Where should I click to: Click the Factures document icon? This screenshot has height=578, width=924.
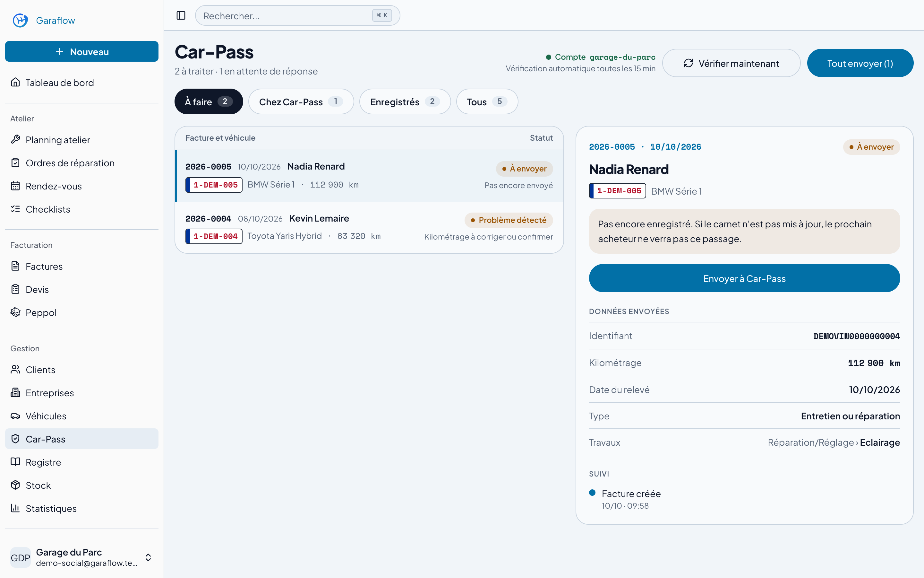click(x=15, y=266)
